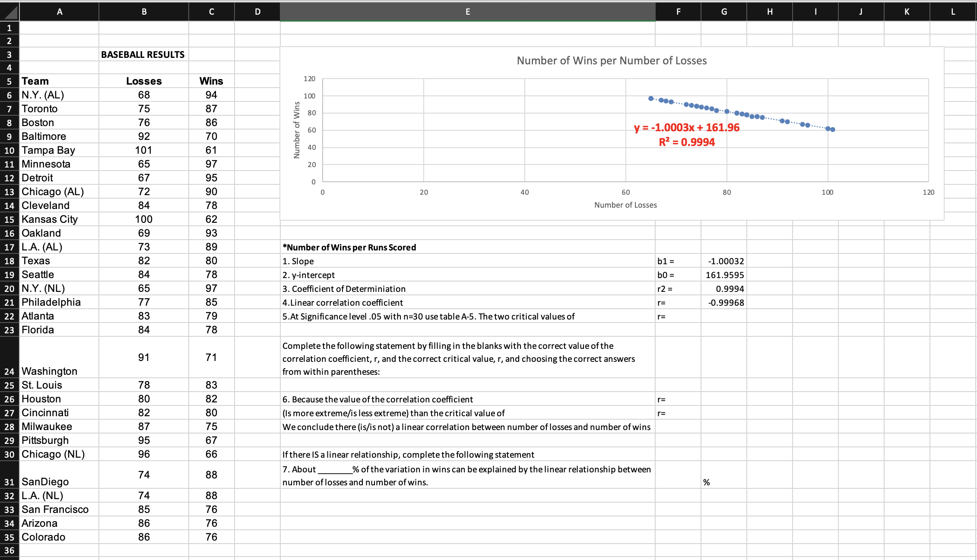Click the chart title text

(611, 60)
